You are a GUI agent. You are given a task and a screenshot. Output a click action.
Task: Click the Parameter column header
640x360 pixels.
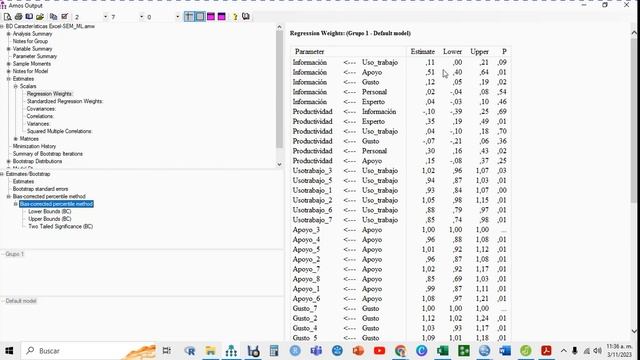pos(309,52)
